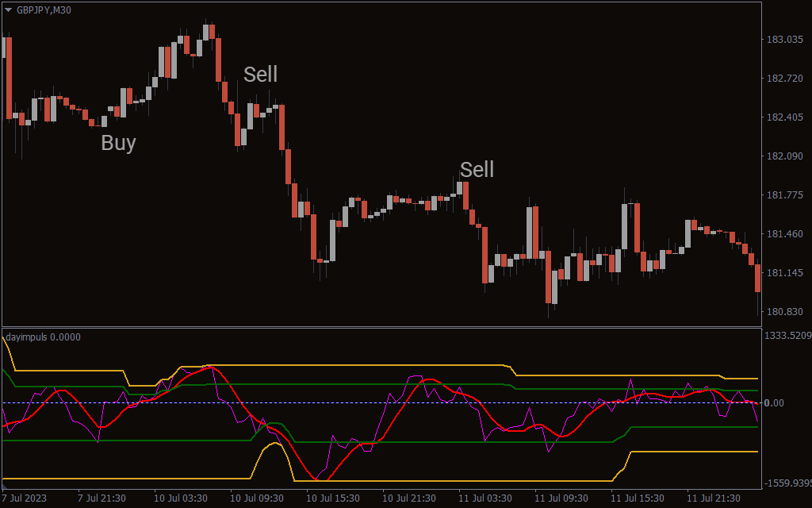812x508 pixels.
Task: Click the 180.830 price scale label
Action: tap(785, 312)
